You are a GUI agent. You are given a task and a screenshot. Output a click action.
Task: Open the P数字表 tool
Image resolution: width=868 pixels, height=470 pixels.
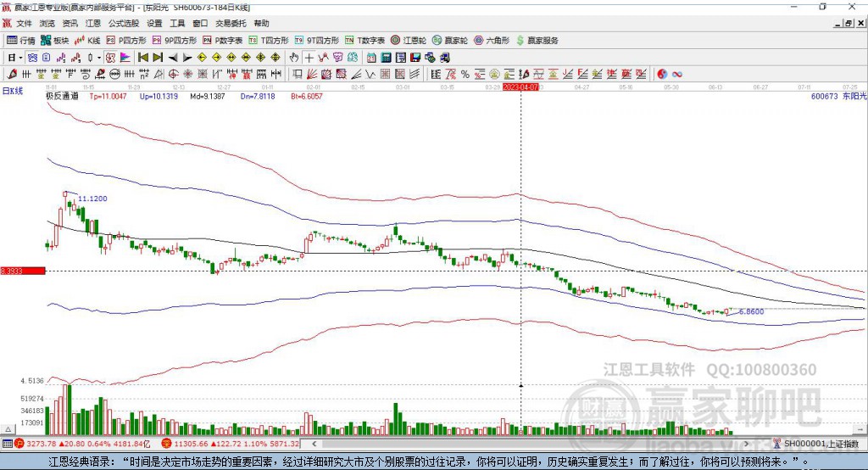[223, 41]
